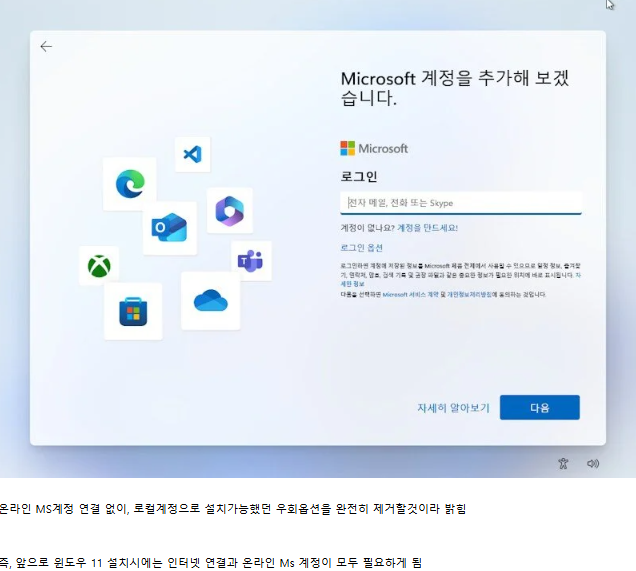Viewport: 636px width, 571px height.
Task: Click the line starting 온라인 MS계정 연결 없이
Action: click(x=232, y=509)
